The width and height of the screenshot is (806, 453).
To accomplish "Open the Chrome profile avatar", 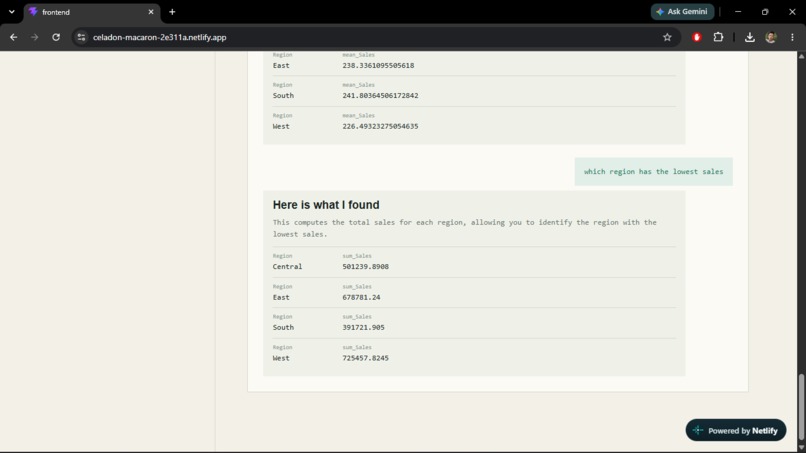I will (771, 37).
